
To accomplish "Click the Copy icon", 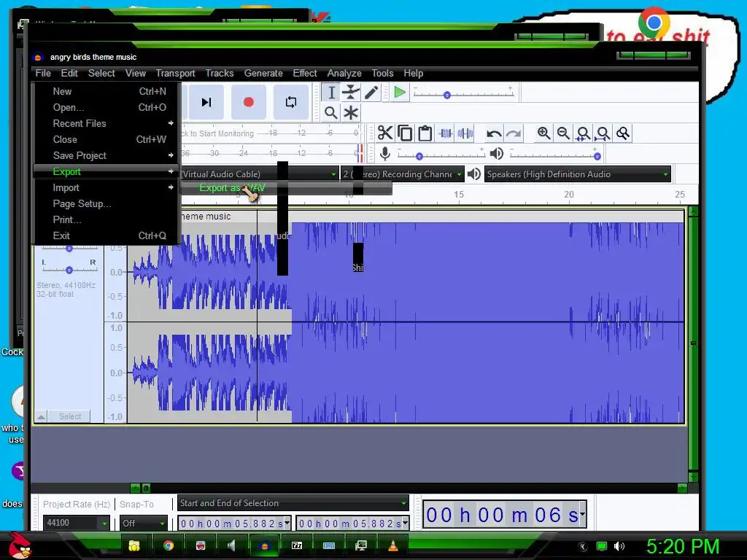I will pyautogui.click(x=405, y=133).
